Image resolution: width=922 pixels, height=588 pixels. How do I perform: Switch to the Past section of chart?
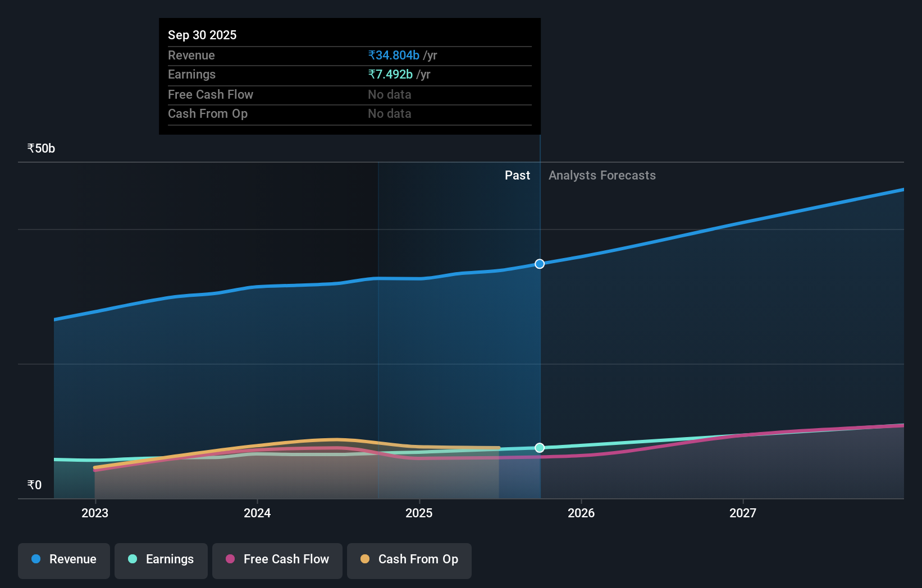517,175
